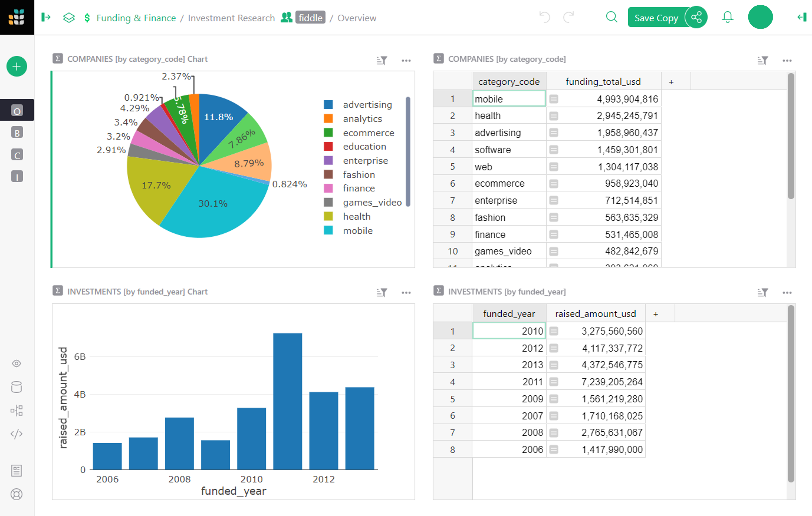Screen dimensions: 812x516
Task: Open search magnifier icon in top bar
Action: click(x=611, y=17)
